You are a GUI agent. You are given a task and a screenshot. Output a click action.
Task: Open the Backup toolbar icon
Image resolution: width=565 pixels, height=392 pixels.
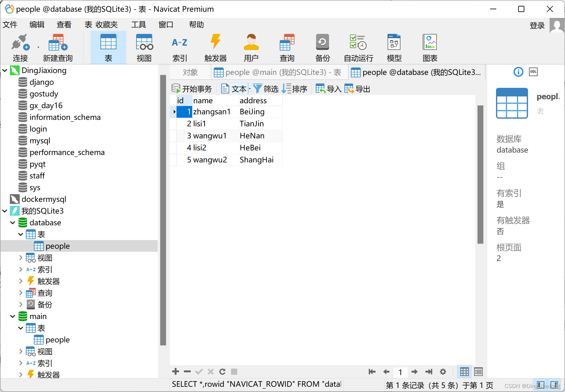(x=323, y=42)
